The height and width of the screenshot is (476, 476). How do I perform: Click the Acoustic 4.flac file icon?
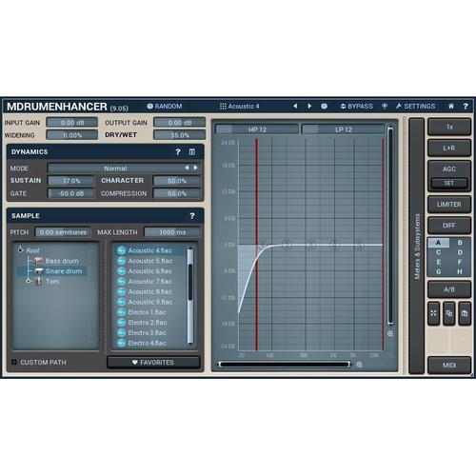(x=122, y=250)
